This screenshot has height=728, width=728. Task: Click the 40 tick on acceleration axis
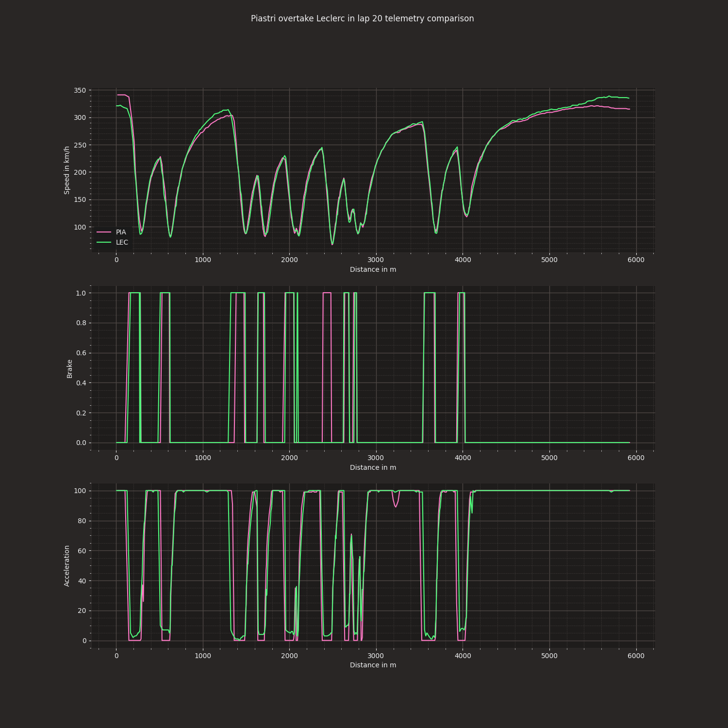click(x=82, y=581)
